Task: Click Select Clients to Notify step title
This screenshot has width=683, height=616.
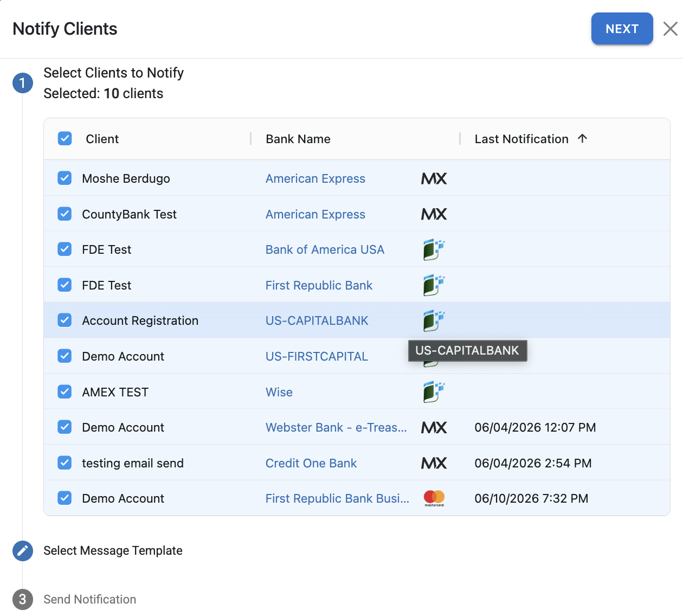Action: 114,73
